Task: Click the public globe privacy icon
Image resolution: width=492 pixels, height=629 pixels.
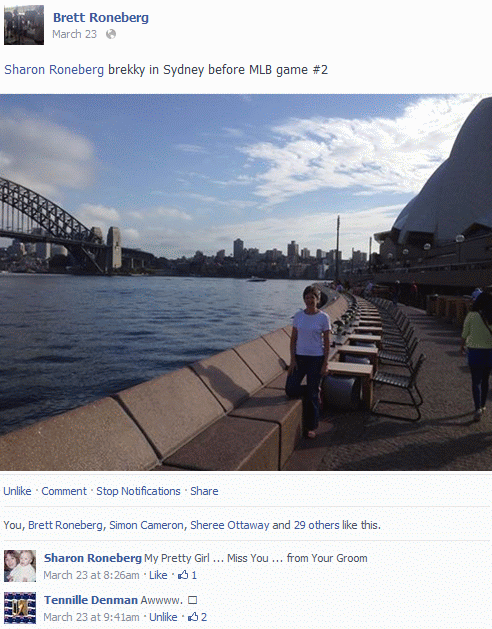Action: (111, 34)
